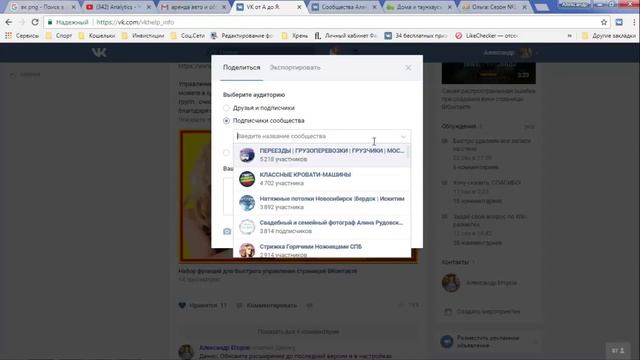Open the «Инвестиции» bookmarks folder
The width and height of the screenshot is (640, 360).
[143, 36]
